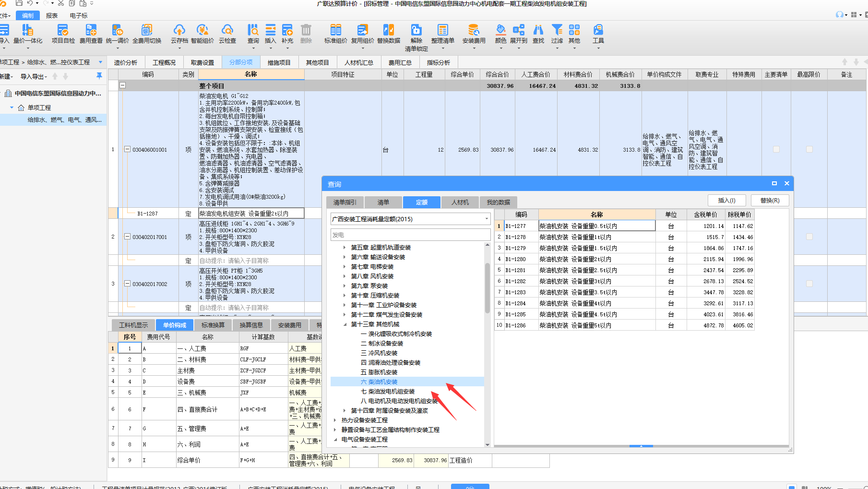
Task: Select 六 柴油机安装 tree item
Action: pyautogui.click(x=379, y=382)
